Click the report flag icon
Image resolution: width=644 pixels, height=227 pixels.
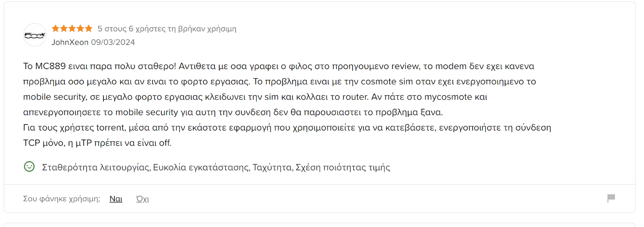611,198
